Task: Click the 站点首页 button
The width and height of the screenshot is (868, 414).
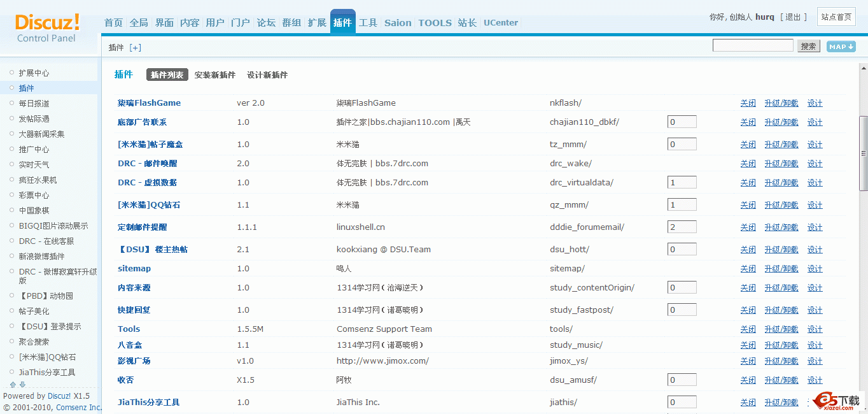Action: pos(836,17)
